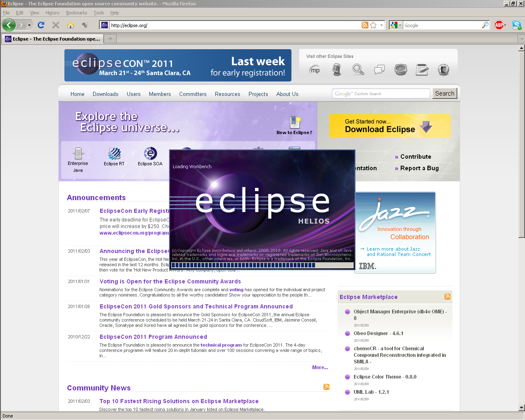The width and height of the screenshot is (525, 420).
Task: Open the Enterprise Java icon
Action: [x=78, y=154]
